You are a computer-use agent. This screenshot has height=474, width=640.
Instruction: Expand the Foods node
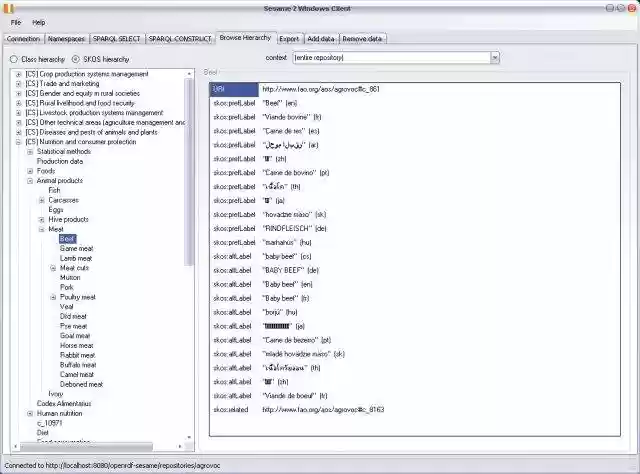click(30, 171)
